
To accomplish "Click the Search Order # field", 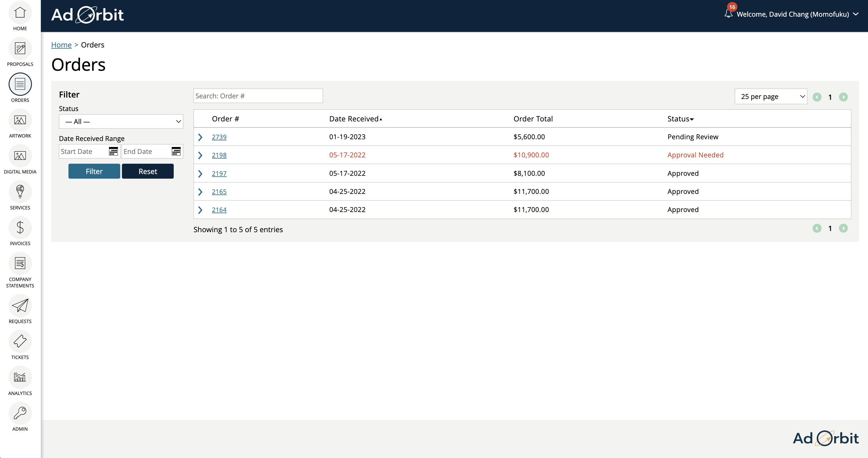I will point(258,96).
